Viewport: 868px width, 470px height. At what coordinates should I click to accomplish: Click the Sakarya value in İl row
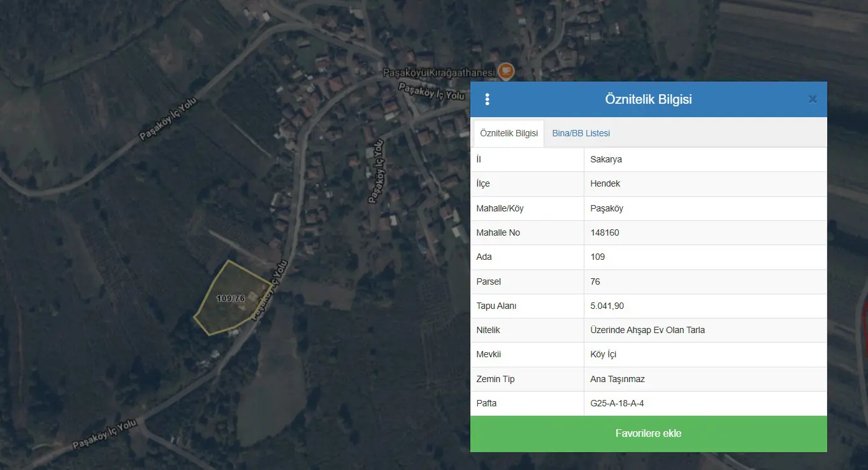pos(606,159)
